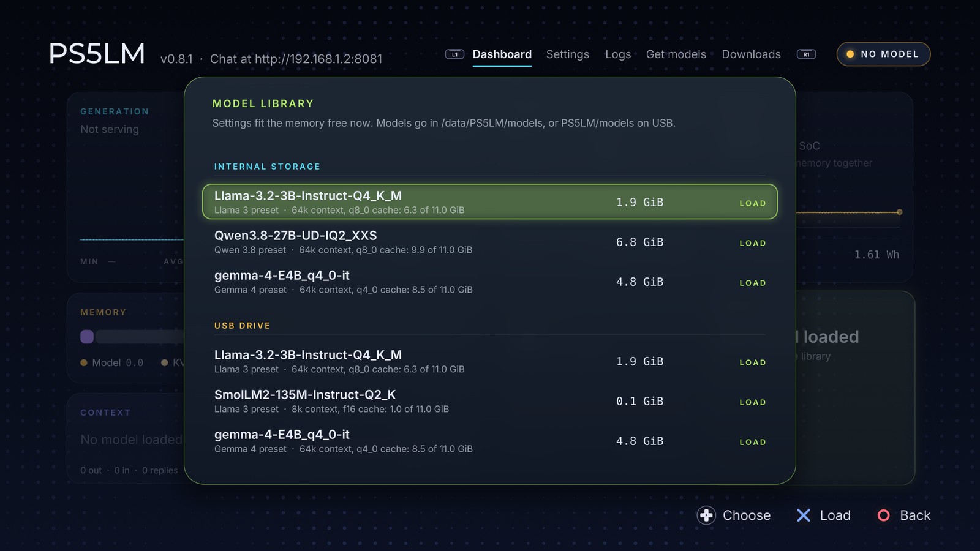Click the NO MODEL status badge

pos(883,54)
